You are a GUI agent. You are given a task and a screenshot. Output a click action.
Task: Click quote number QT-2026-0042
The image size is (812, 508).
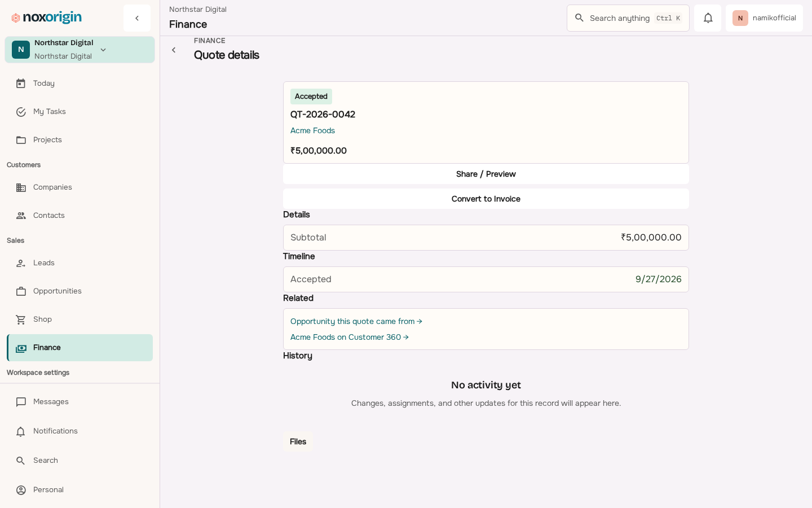click(x=323, y=115)
